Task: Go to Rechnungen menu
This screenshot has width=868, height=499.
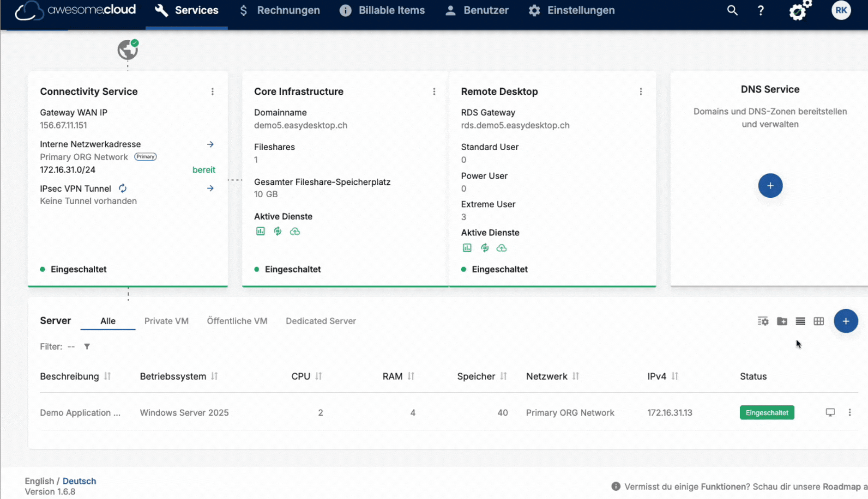Action: pos(279,10)
